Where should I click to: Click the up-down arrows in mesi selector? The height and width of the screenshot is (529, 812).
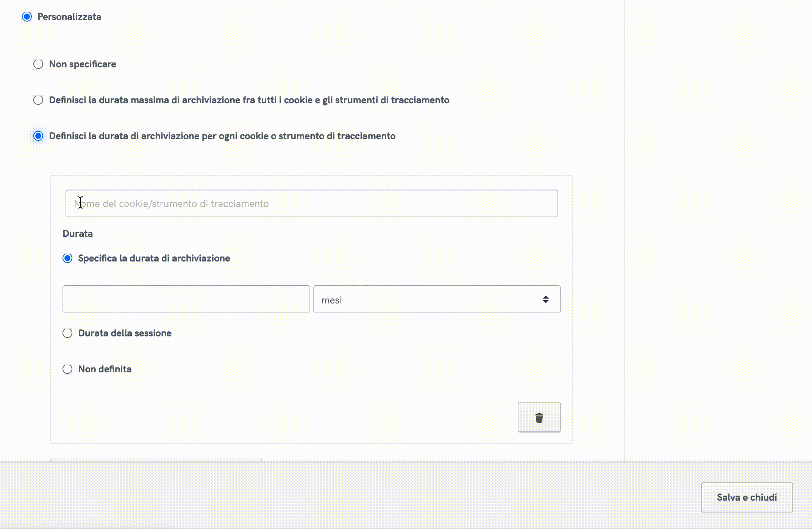coord(545,299)
